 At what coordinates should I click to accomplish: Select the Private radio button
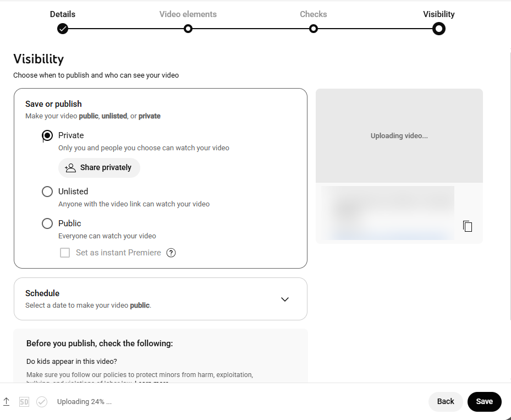pyautogui.click(x=47, y=135)
